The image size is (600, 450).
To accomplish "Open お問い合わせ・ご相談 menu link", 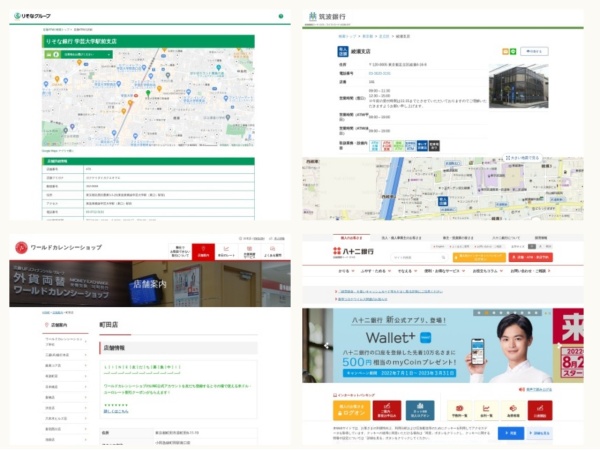I will (530, 271).
